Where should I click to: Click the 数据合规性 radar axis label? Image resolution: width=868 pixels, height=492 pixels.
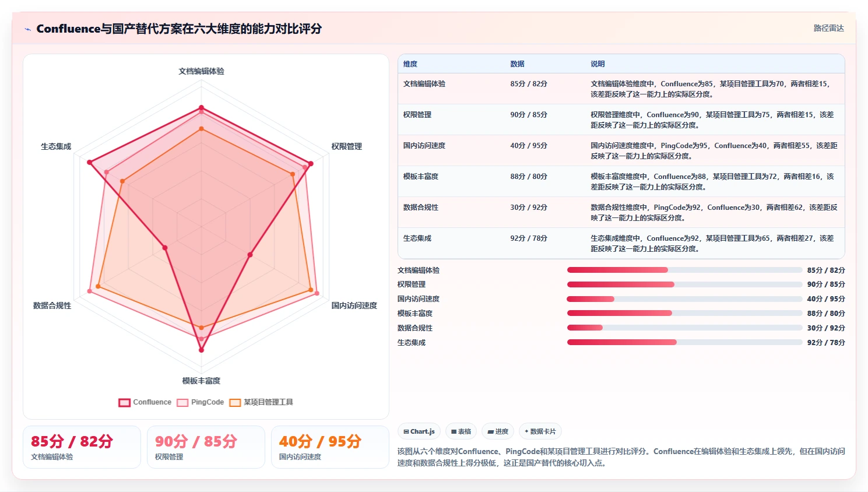pyautogui.click(x=52, y=305)
